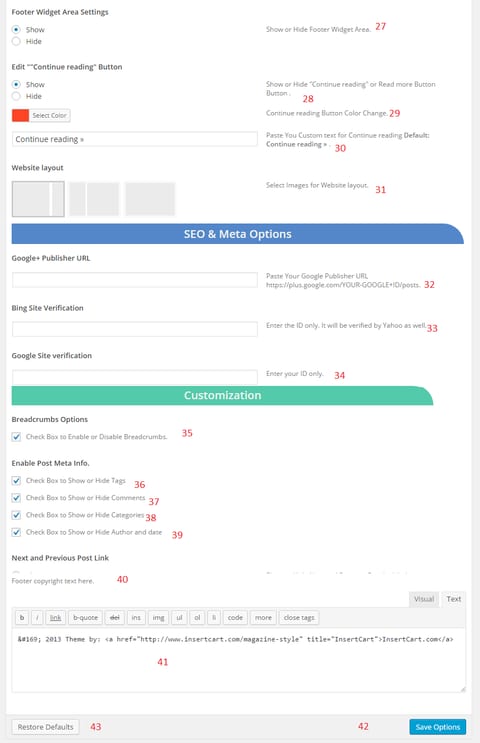
Task: Select Hide for Continue reading button
Action: [16, 96]
